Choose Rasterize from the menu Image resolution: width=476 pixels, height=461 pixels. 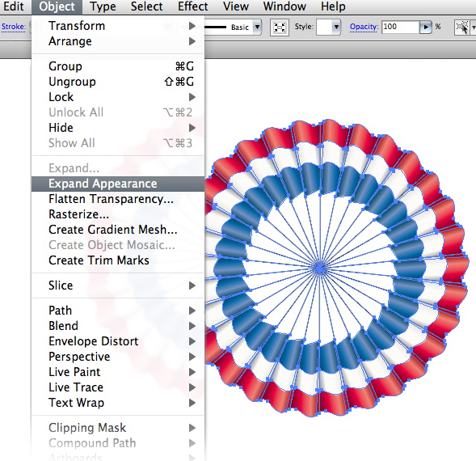point(118,214)
